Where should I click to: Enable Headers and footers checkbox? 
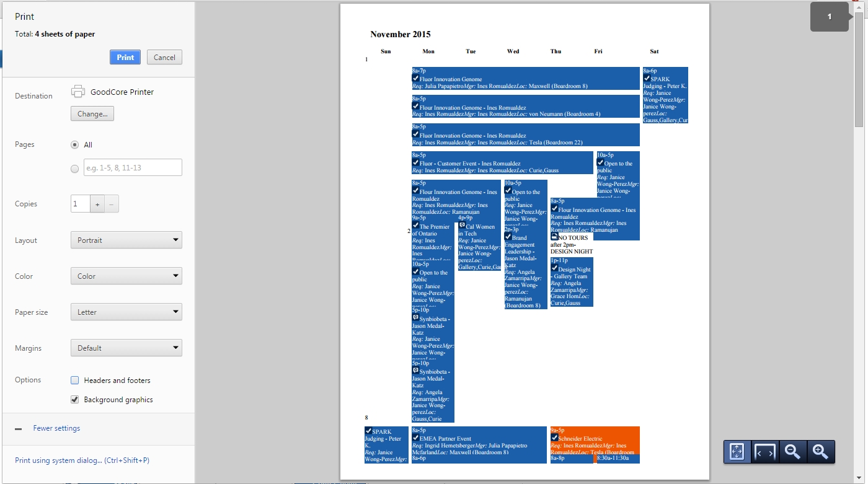pos(75,381)
